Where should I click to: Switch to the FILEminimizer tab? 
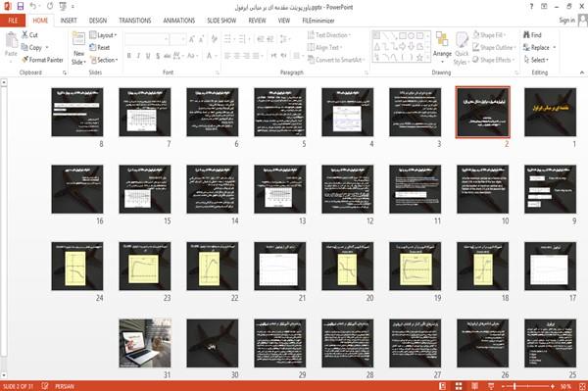(318, 21)
